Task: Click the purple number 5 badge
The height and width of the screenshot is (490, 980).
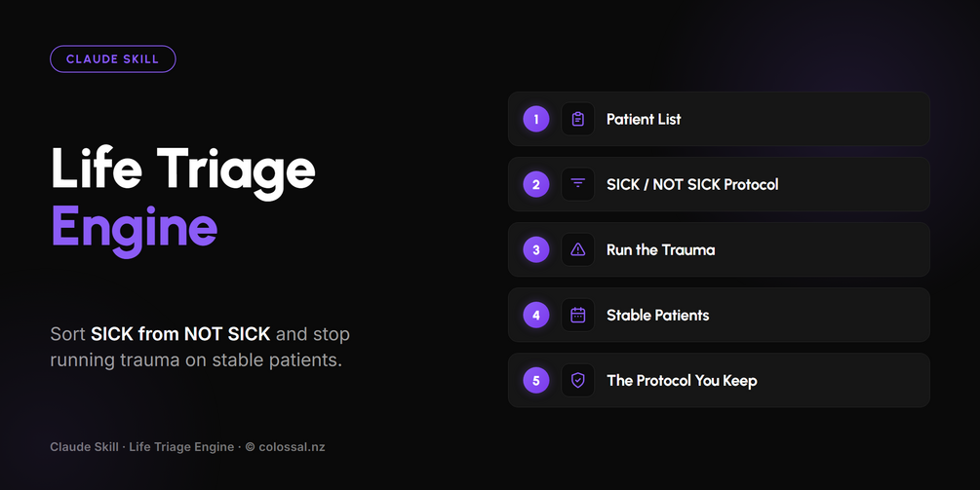Action: click(536, 380)
